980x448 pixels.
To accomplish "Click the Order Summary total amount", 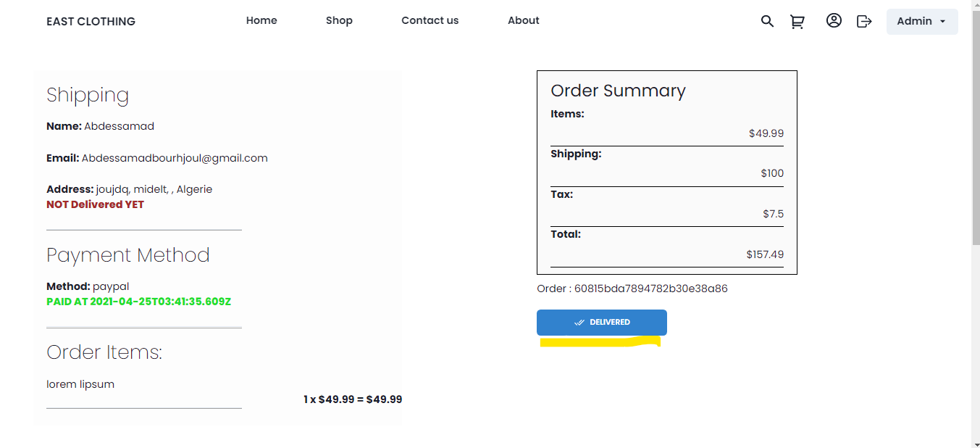I will [x=765, y=254].
